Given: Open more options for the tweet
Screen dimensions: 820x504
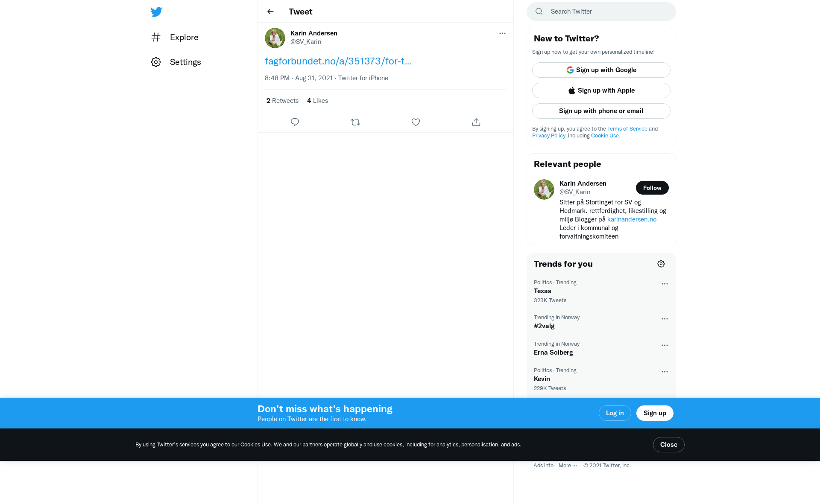Looking at the screenshot, I should click(502, 33).
